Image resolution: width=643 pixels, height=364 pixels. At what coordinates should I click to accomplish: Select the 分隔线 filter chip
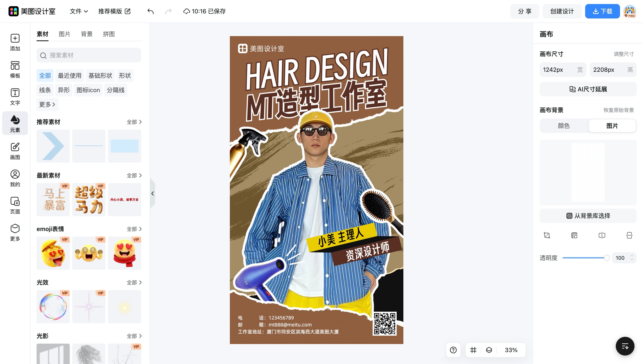coord(116,90)
